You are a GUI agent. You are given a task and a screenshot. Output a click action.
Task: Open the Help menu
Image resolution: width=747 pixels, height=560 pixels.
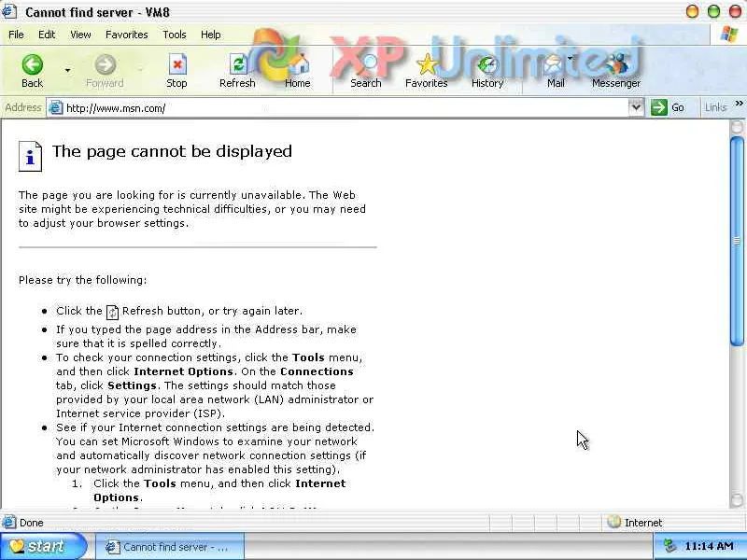click(x=211, y=35)
